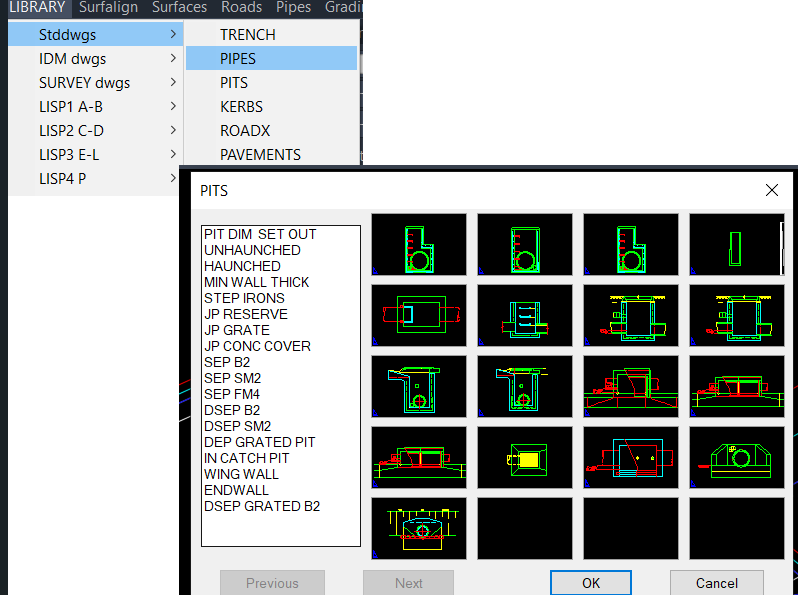
Task: Pick the IN CATCH PIT thumbnail
Action: coord(631,458)
